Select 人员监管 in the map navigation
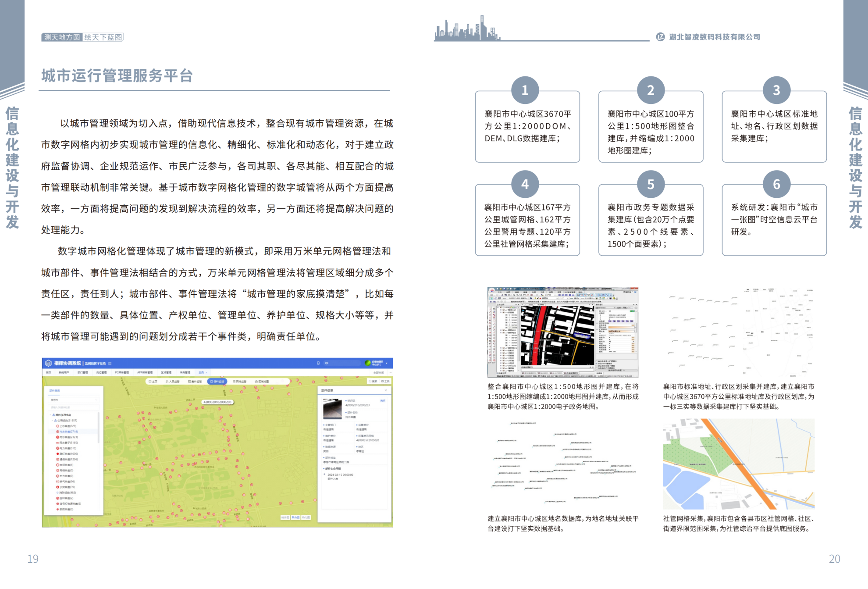This screenshot has height=589, width=868. click(x=173, y=382)
